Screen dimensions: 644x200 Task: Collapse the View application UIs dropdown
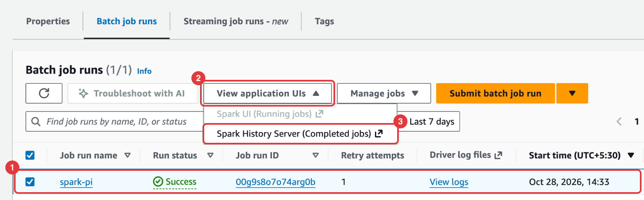coord(268,93)
